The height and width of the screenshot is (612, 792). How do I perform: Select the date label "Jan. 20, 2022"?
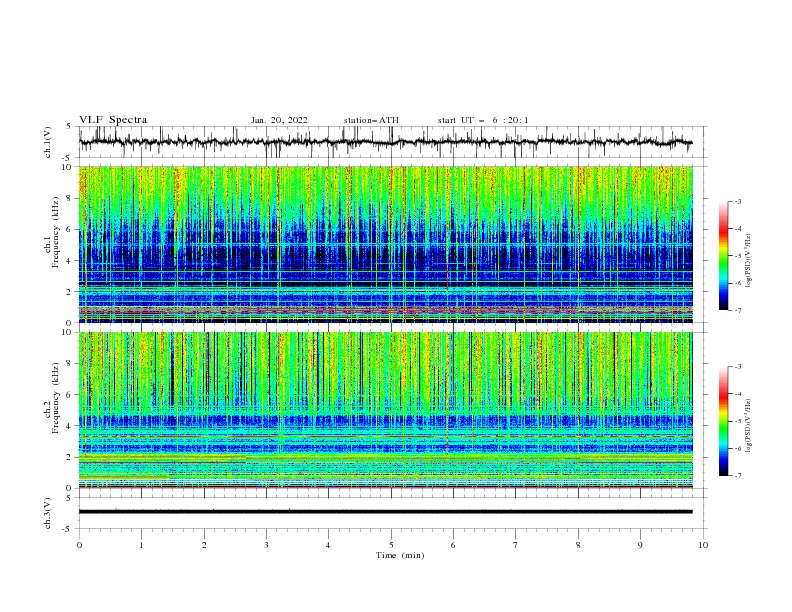pyautogui.click(x=279, y=120)
